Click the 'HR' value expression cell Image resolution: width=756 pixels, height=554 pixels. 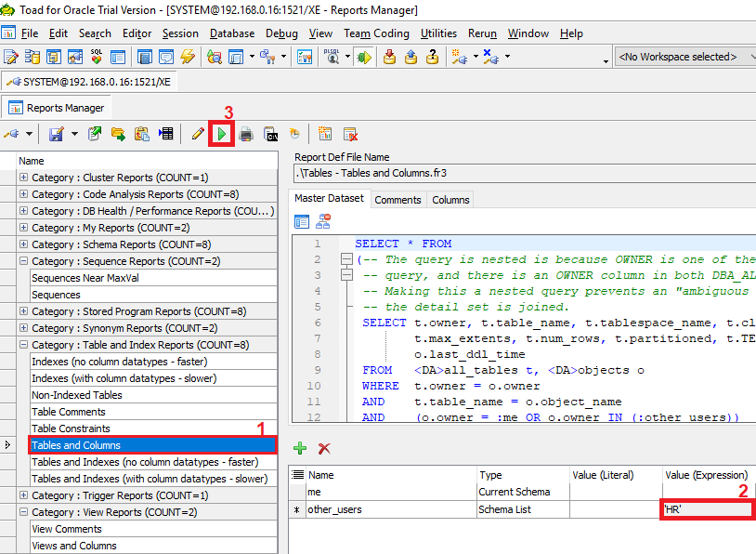pyautogui.click(x=706, y=509)
